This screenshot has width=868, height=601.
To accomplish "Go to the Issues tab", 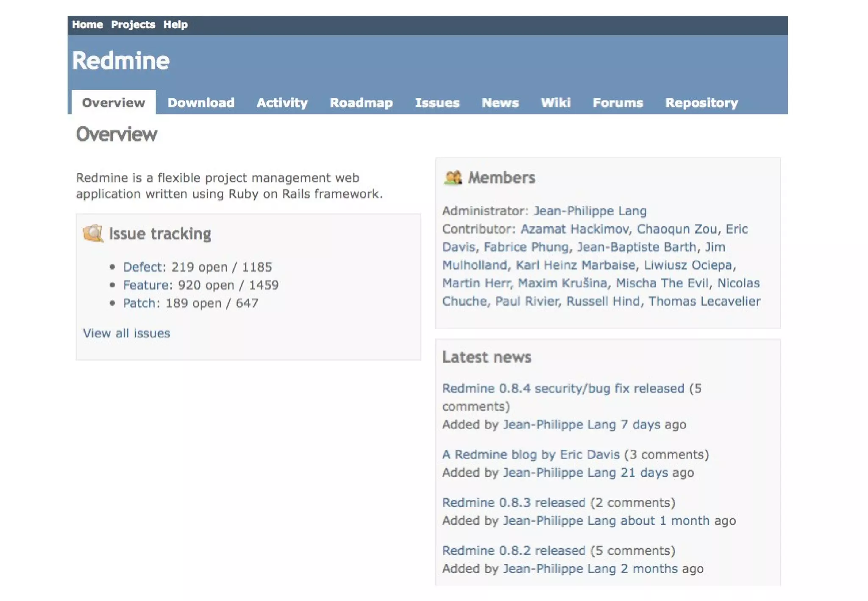I will coord(437,103).
